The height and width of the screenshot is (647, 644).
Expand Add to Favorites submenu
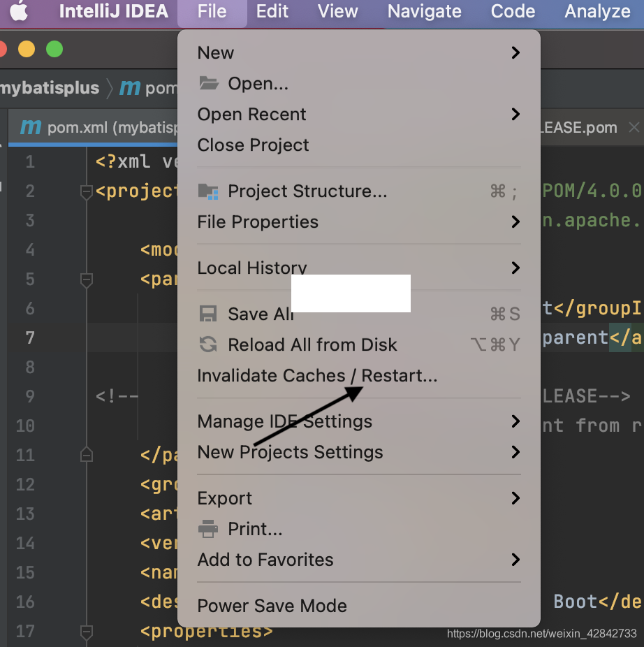click(359, 560)
